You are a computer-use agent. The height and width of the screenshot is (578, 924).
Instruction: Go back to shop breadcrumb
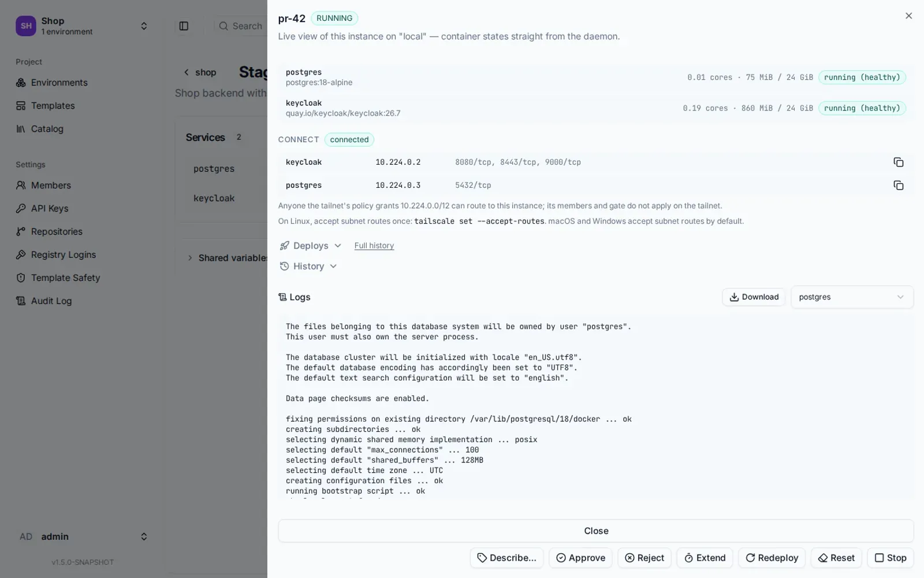200,72
